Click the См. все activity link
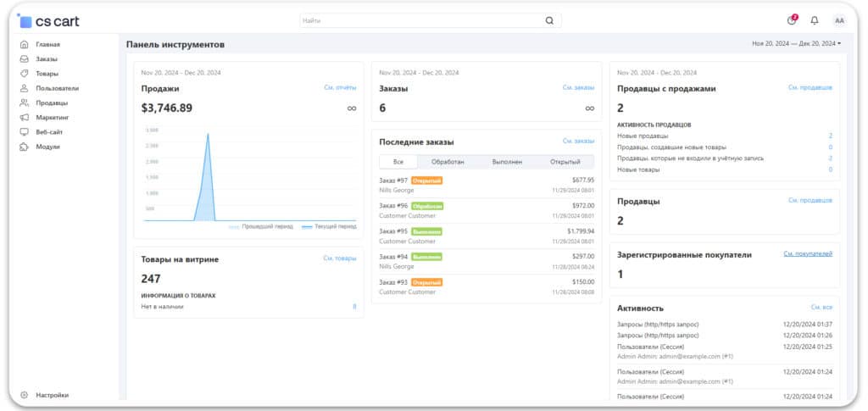The height and width of the screenshot is (411, 868). (821, 307)
